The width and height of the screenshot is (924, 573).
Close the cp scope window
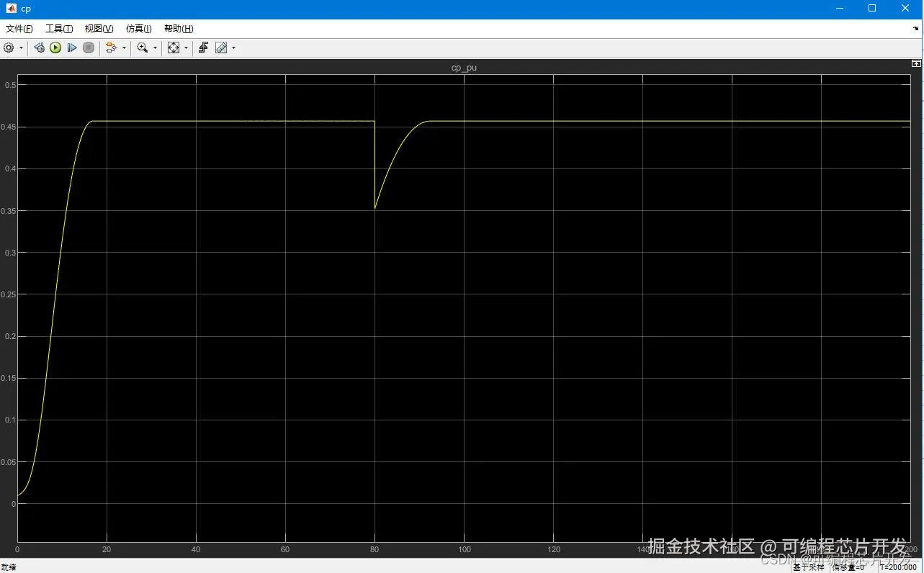coord(906,9)
